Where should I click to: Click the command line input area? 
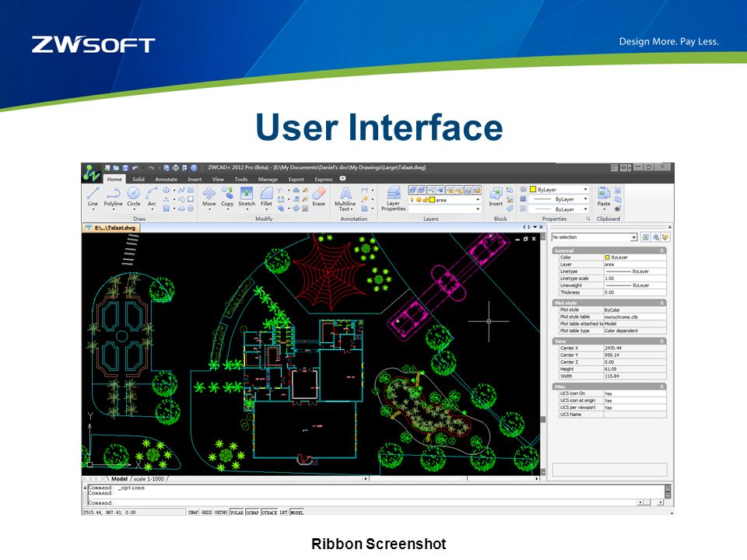point(362,503)
